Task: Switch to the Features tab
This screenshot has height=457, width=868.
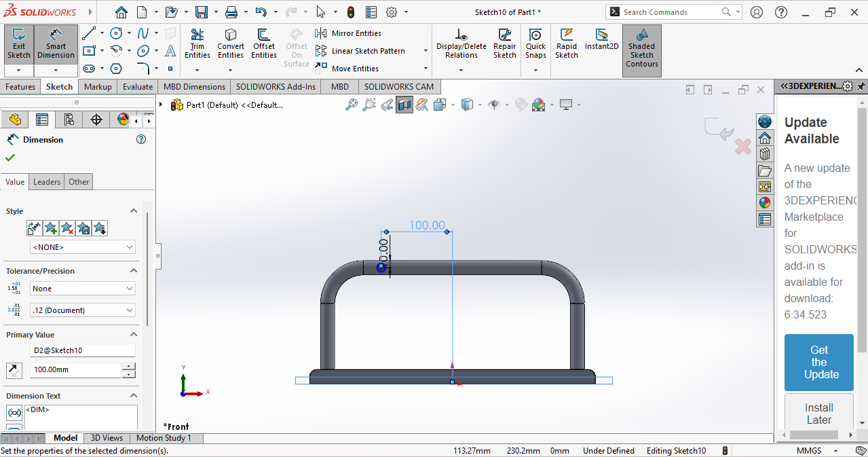Action: click(20, 87)
